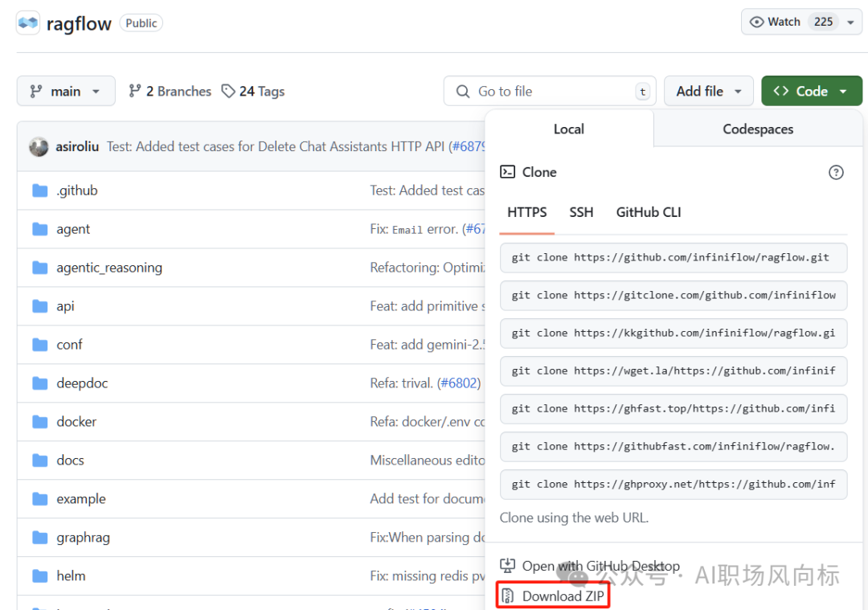The width and height of the screenshot is (868, 610).
Task: Click the kkgithub.com clone command box
Action: pyautogui.click(x=674, y=334)
